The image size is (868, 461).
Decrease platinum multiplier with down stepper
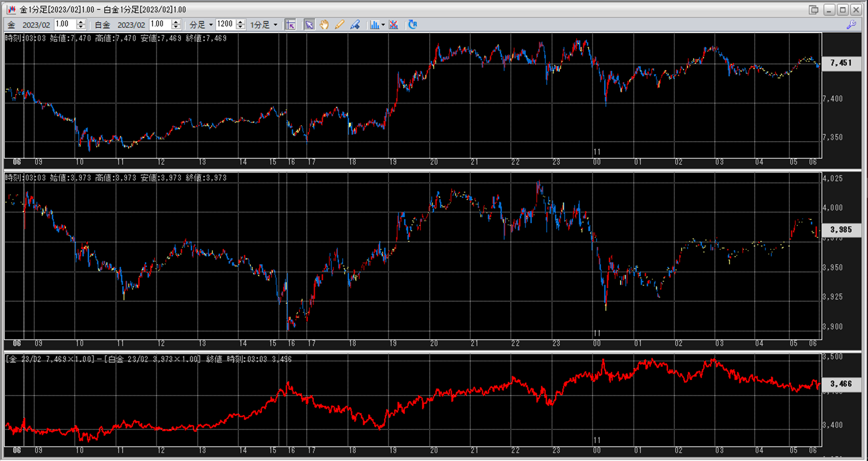point(176,27)
